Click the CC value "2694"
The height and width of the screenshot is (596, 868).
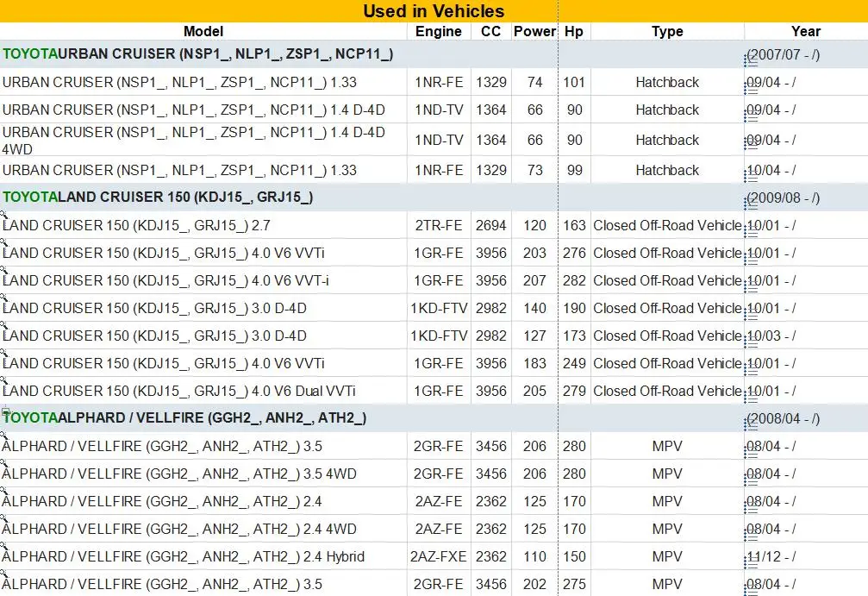tap(491, 225)
